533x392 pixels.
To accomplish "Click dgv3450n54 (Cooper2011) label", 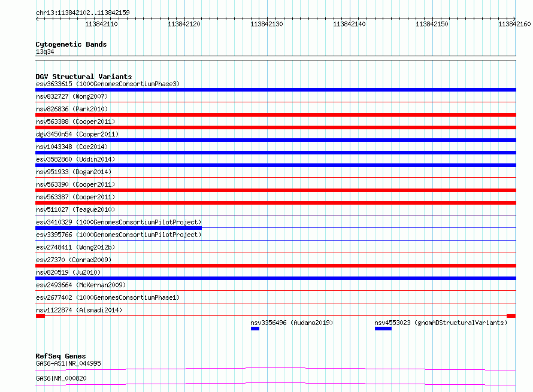I will [77, 134].
